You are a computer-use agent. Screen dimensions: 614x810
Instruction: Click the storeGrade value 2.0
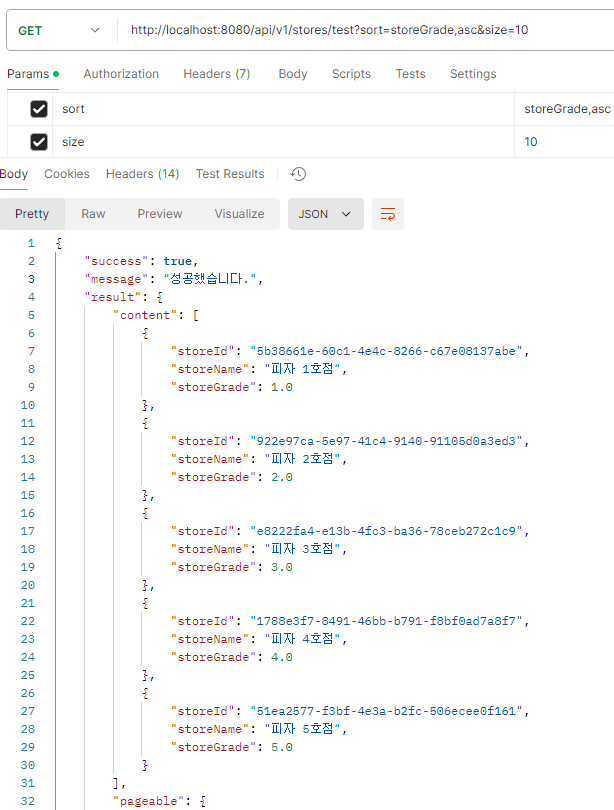point(281,477)
